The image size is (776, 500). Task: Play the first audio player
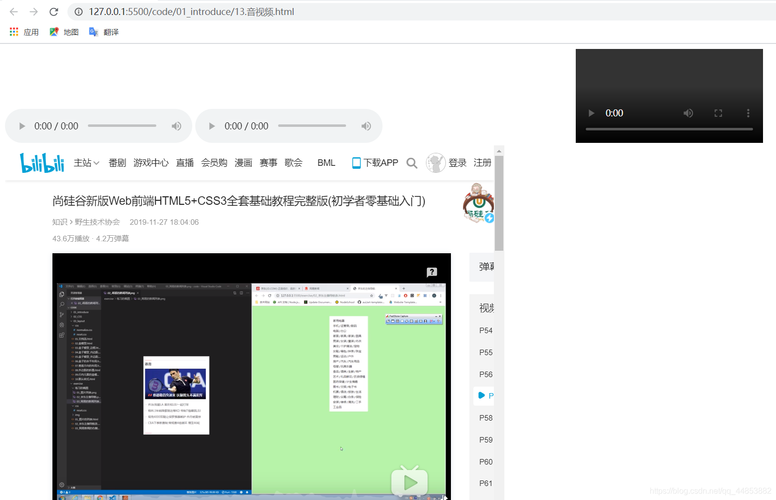click(x=22, y=126)
